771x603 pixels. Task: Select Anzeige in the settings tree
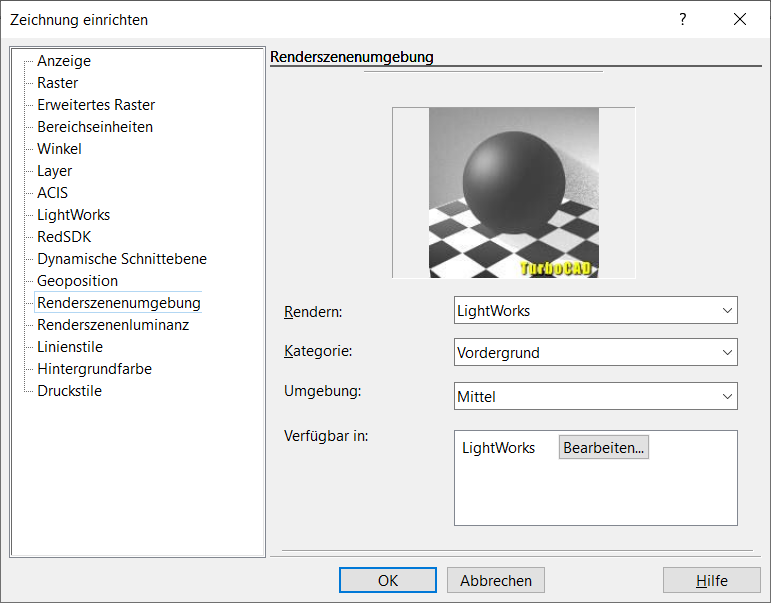(64, 61)
